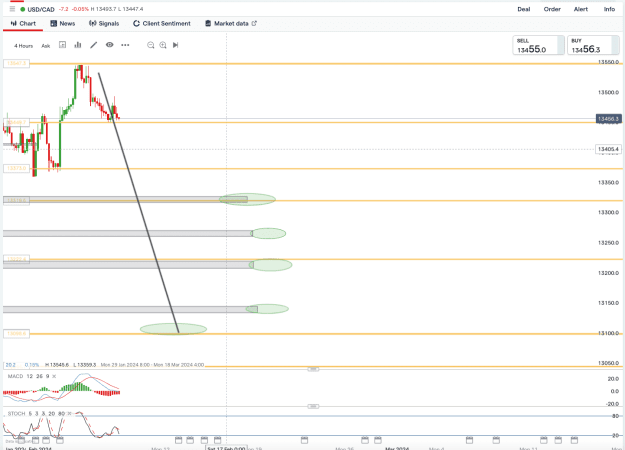Select the 13547.3 horizontal line label
625x450 pixels.
pyautogui.click(x=16, y=63)
